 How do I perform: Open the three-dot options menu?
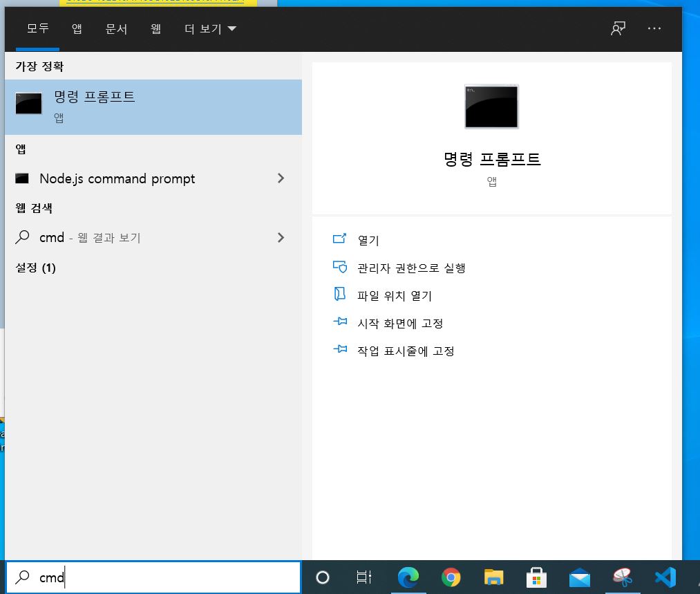pyautogui.click(x=654, y=28)
